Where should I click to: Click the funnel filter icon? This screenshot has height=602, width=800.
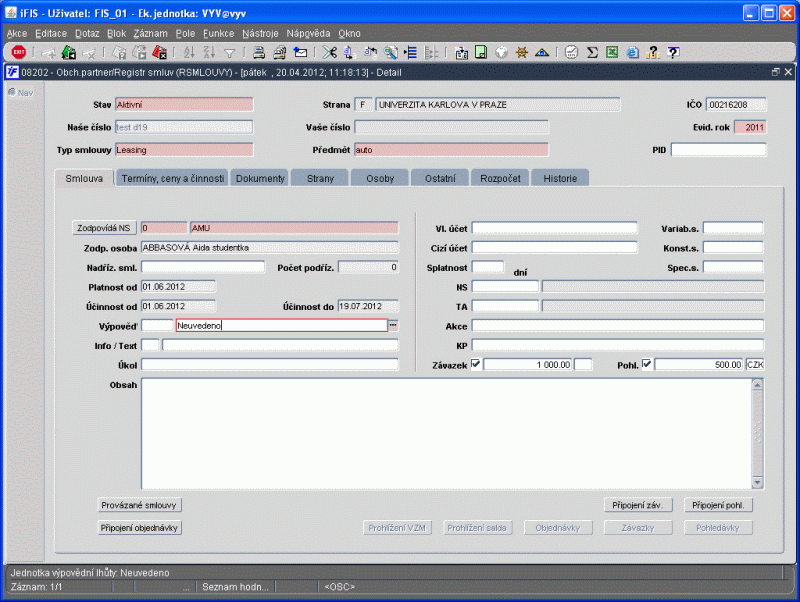230,53
